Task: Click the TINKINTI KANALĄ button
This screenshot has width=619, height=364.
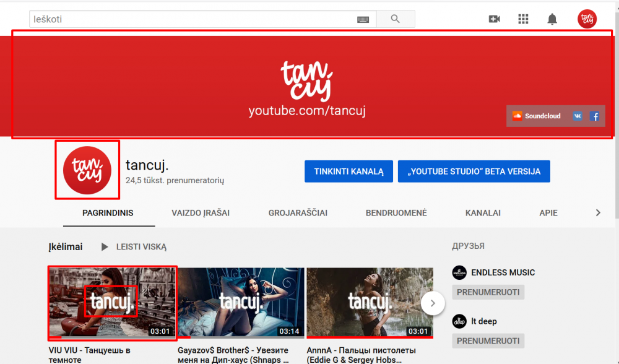Action: 348,171
